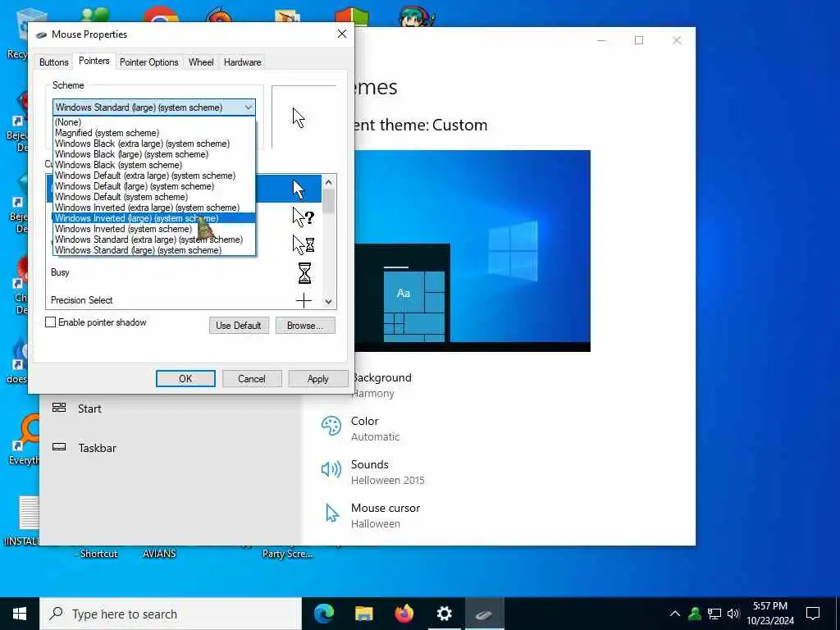Click the Use Default button
Viewport: 840px width, 630px height.
tap(239, 325)
